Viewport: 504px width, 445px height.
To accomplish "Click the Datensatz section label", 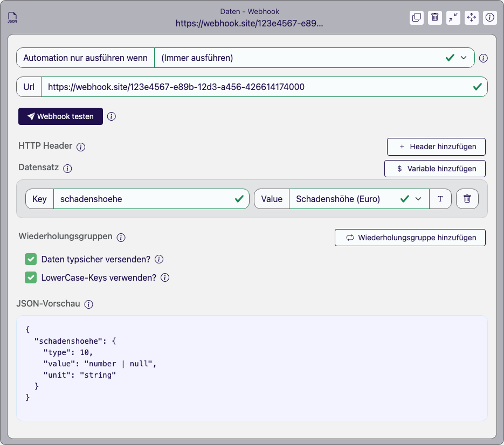I will (x=39, y=168).
